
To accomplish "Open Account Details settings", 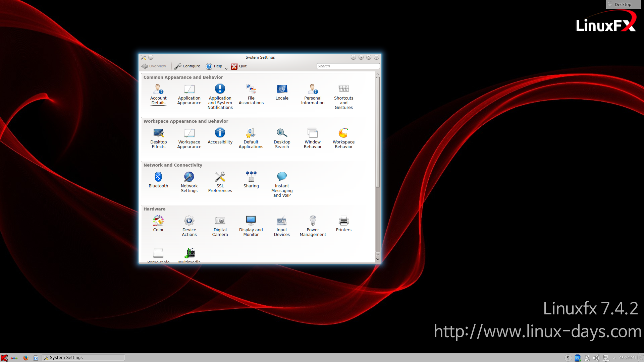I will [158, 94].
